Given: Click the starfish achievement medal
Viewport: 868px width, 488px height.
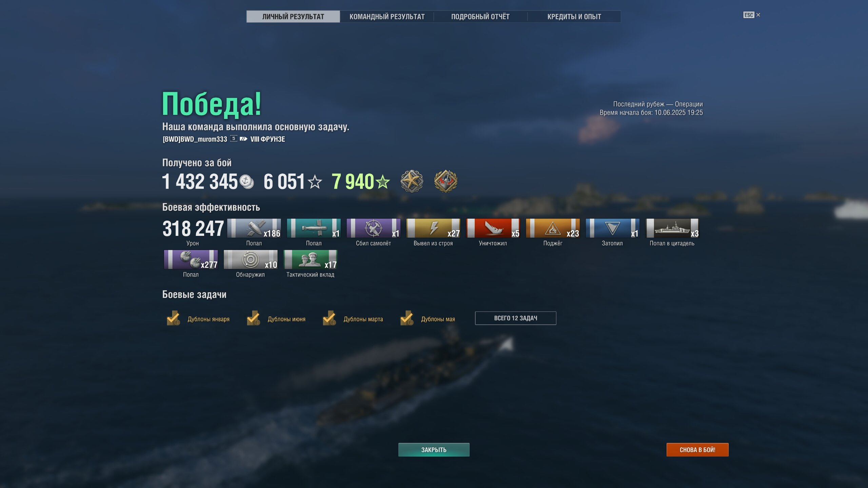Looking at the screenshot, I should (412, 181).
